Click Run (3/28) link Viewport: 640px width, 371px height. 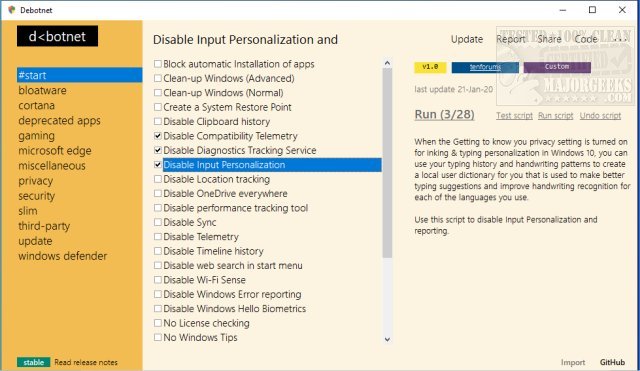[444, 115]
